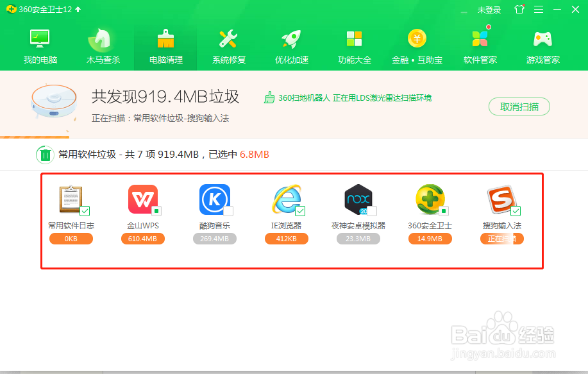Uncheck the 常用软件日志 checkbox
588x374 pixels.
85,211
